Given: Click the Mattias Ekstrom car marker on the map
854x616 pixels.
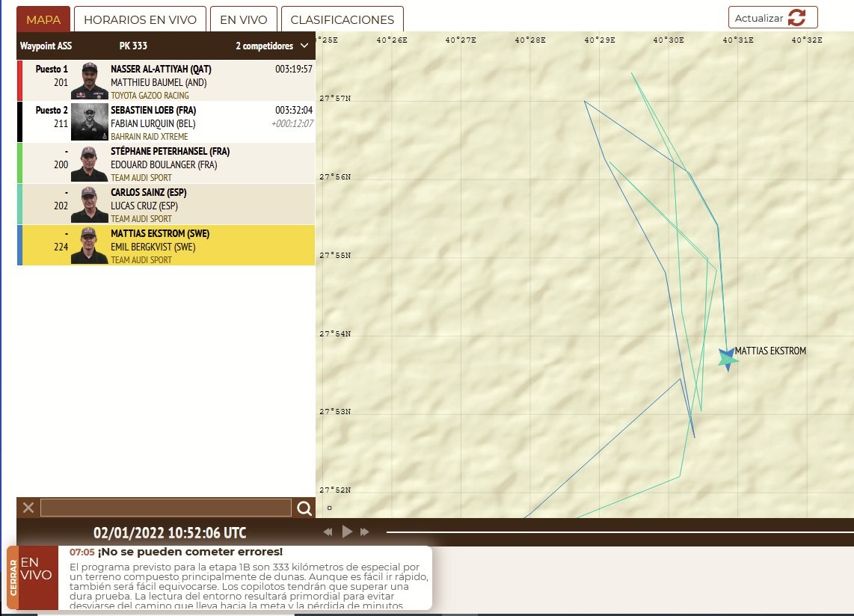Looking at the screenshot, I should click(727, 358).
